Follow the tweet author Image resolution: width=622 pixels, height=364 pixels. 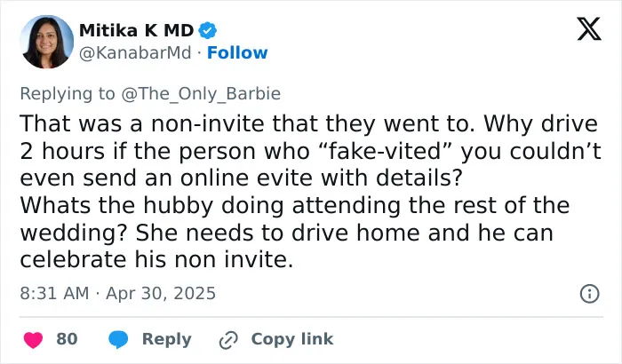(237, 52)
